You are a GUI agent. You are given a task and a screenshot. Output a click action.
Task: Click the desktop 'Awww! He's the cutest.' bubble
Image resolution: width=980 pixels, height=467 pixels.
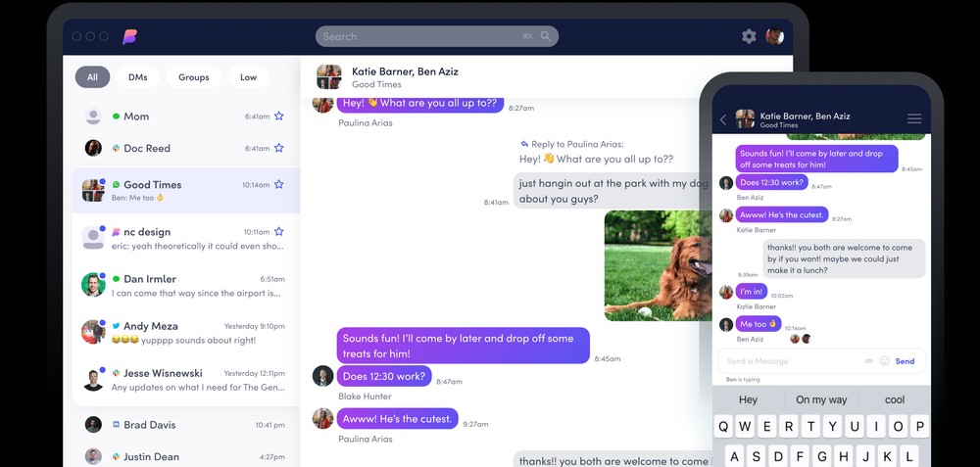(x=398, y=418)
